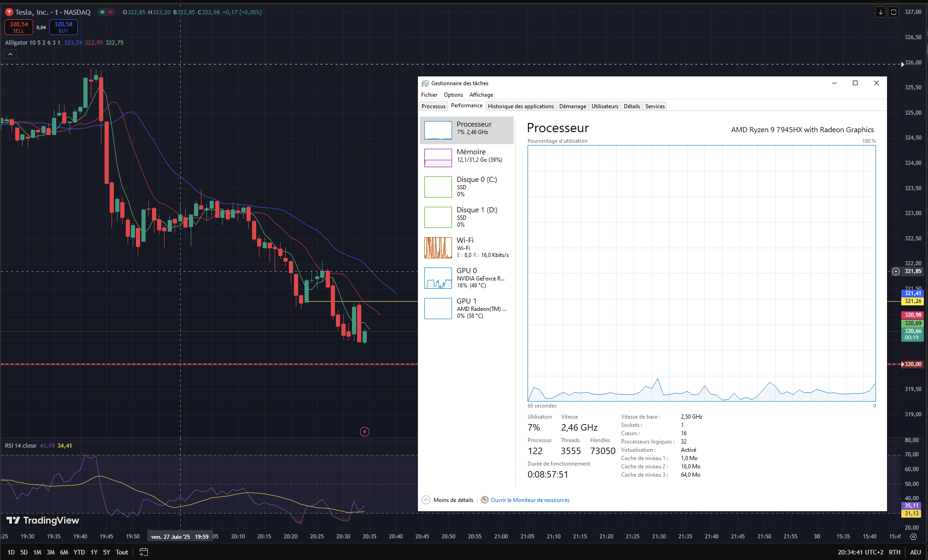Click the Tesla logo symbol icon
The image size is (928, 560).
9,12
